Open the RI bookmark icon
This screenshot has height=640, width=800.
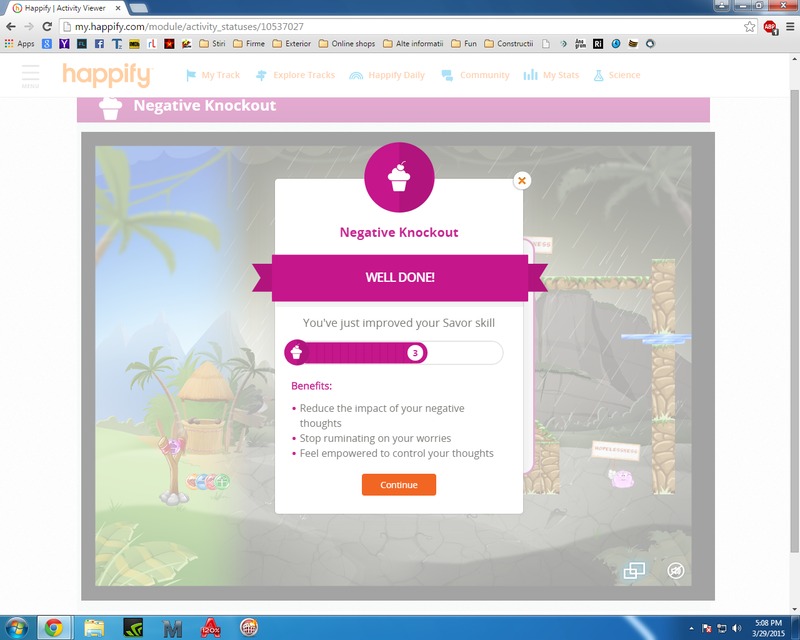coord(598,44)
